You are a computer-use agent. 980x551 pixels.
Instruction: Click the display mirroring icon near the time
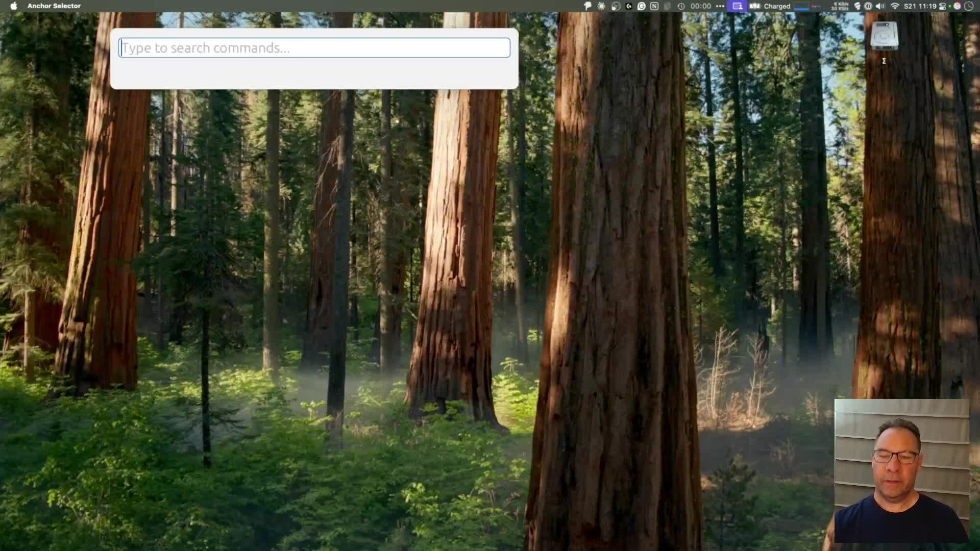pos(943,6)
